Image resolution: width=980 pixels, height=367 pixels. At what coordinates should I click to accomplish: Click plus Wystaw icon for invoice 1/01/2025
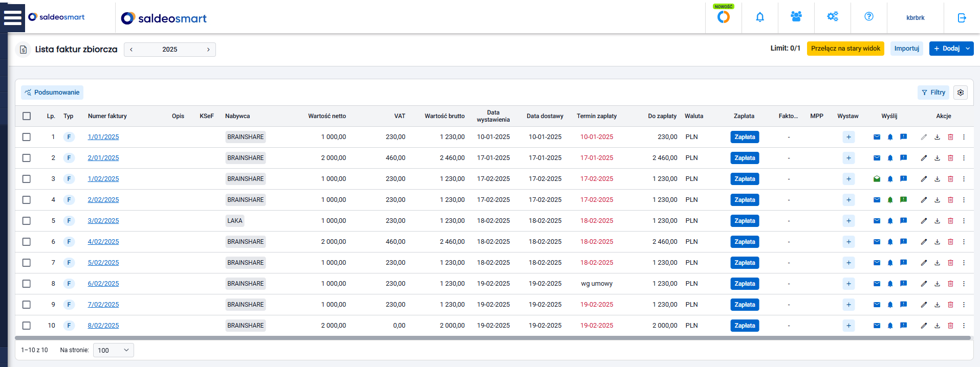[848, 137]
